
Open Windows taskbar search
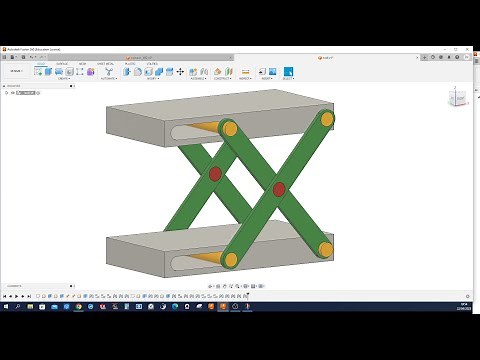[18, 306]
